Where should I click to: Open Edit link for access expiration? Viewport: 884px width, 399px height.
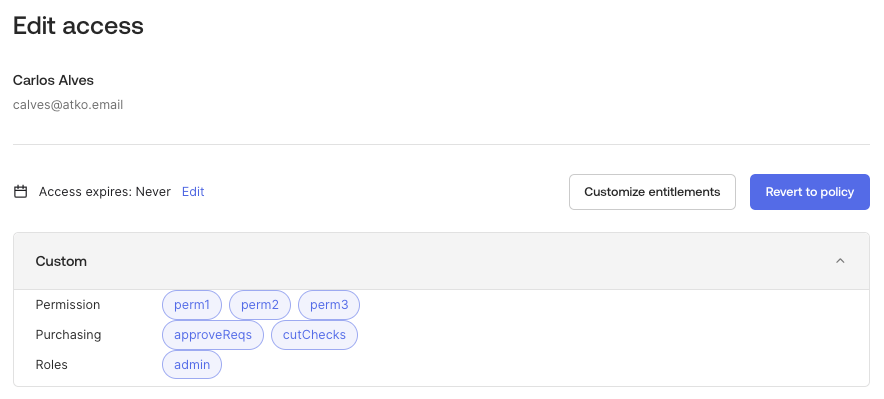click(193, 192)
